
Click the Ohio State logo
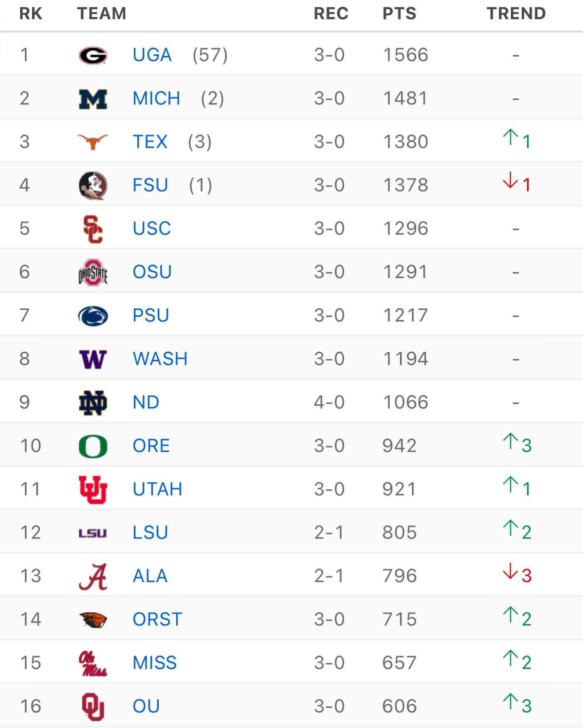tap(93, 273)
